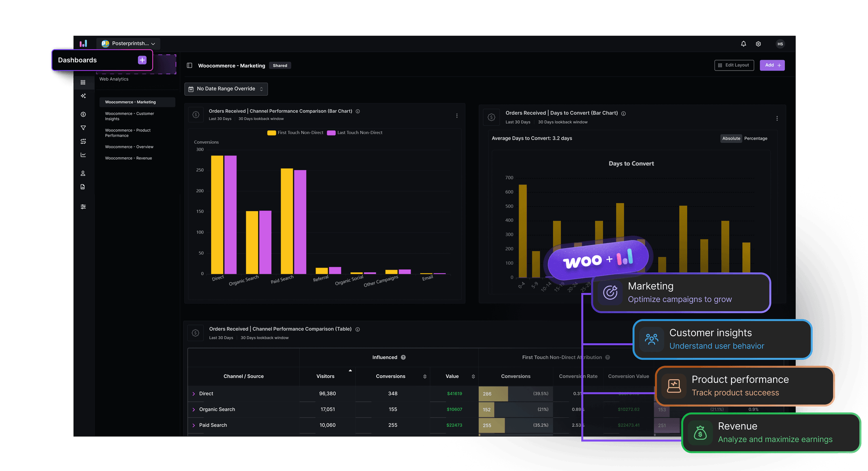Expand the Direct channel row
The height and width of the screenshot is (471, 868).
[194, 394]
